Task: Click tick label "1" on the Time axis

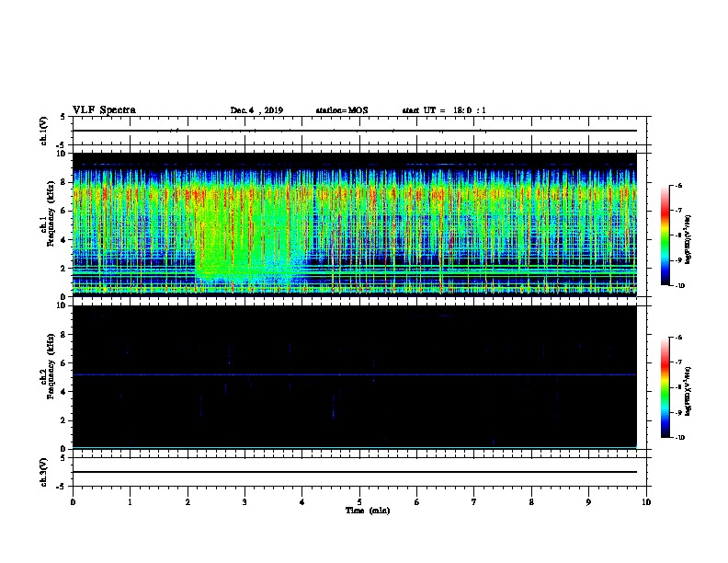Action: point(130,502)
